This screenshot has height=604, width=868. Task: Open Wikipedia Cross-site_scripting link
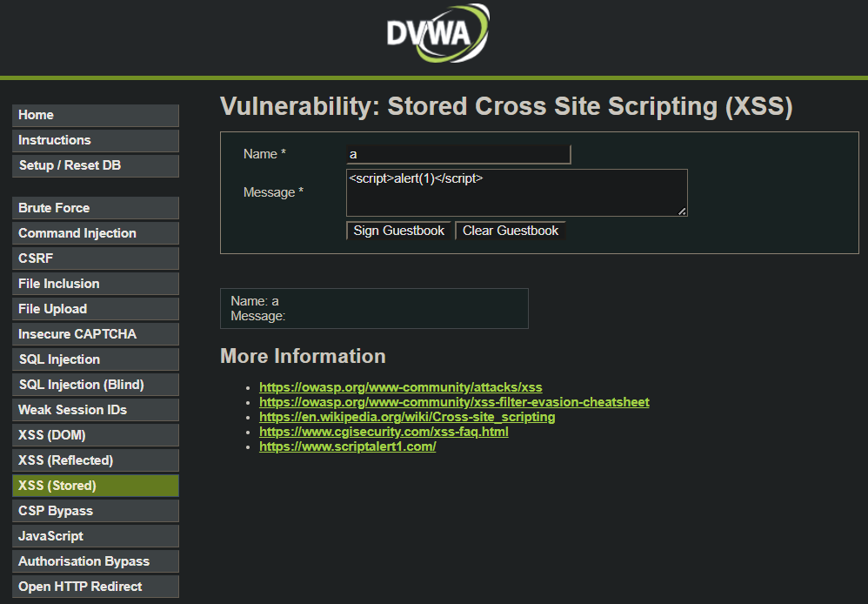click(x=407, y=417)
